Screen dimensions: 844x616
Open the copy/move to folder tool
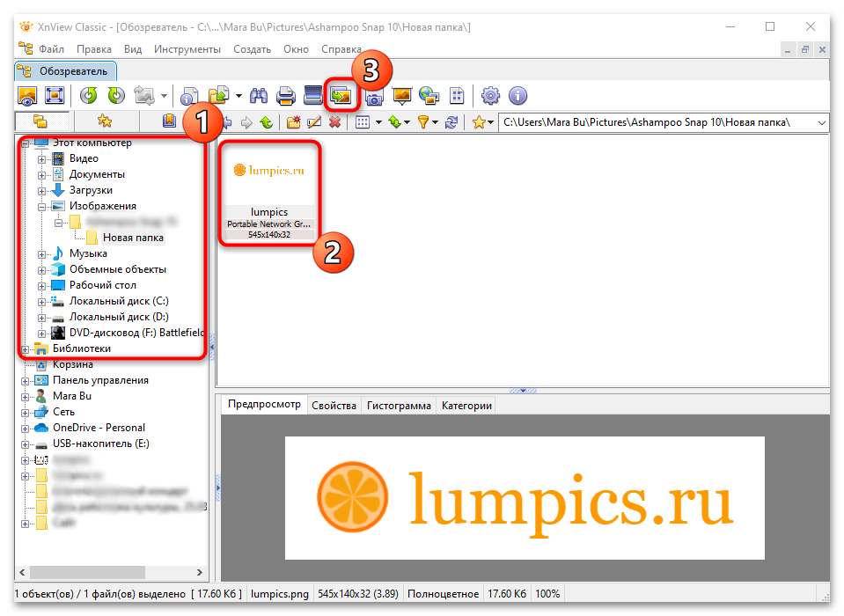(219, 96)
